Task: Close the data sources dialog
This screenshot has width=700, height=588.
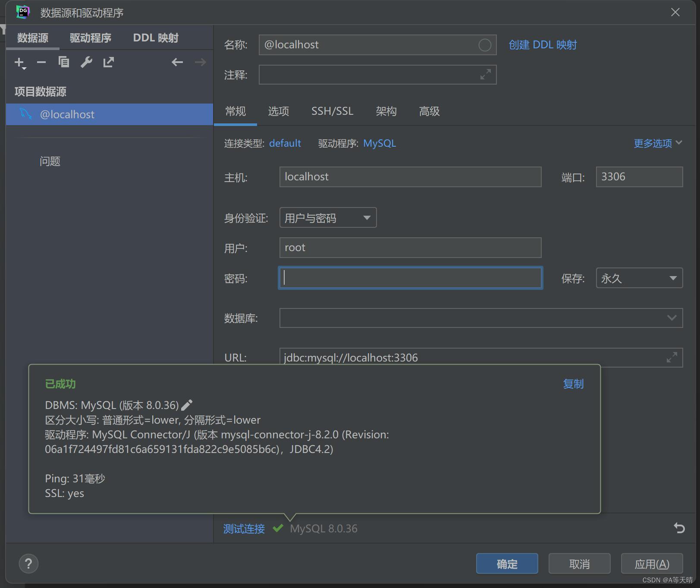Action: click(x=675, y=12)
